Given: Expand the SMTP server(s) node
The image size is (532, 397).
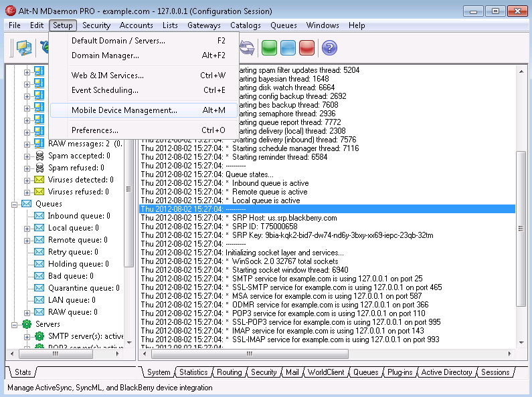Looking at the screenshot, I should point(27,337).
